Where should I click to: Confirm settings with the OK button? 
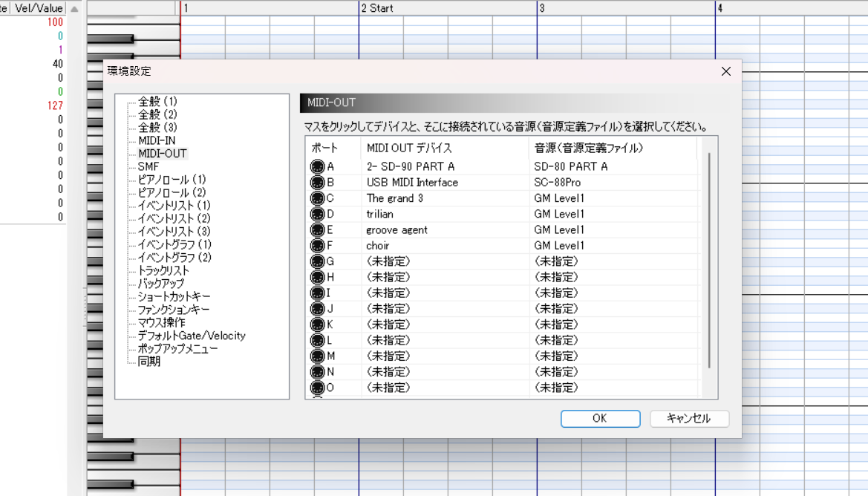pos(601,419)
